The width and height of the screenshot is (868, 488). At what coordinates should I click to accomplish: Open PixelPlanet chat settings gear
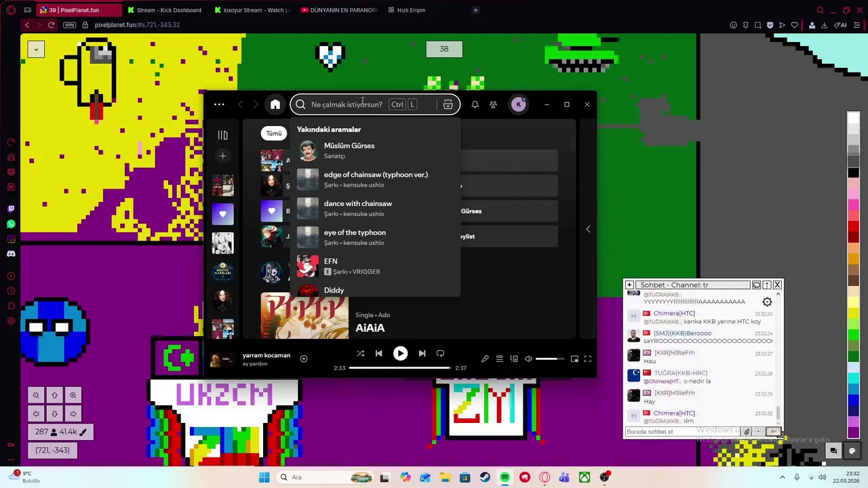click(x=767, y=302)
